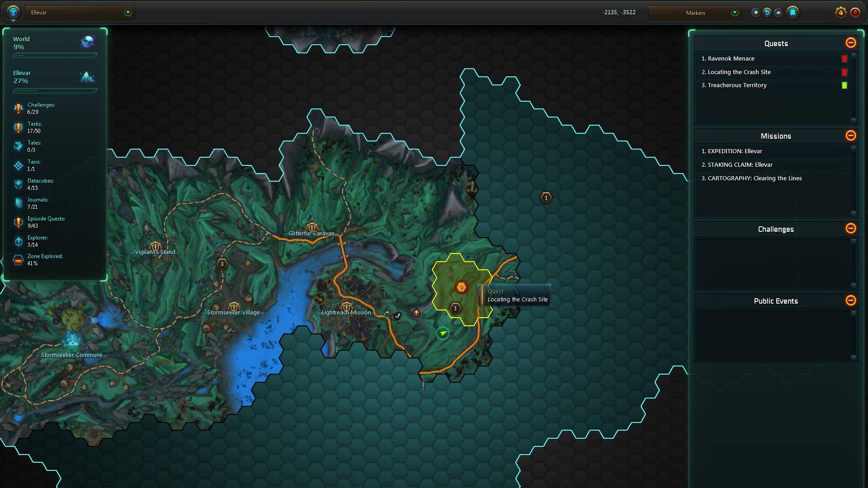Select CARTOGRAPHY: Clearing the Lines mission
The height and width of the screenshot is (488, 868).
point(772,178)
